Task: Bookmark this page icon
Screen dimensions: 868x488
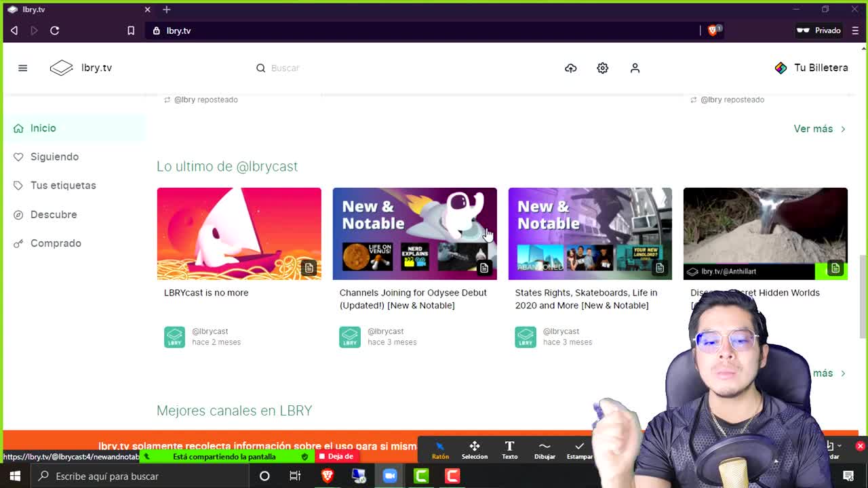Action: coord(131,30)
